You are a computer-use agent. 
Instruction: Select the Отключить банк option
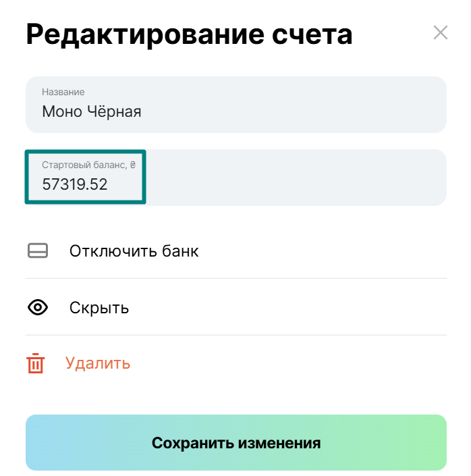coord(134,251)
